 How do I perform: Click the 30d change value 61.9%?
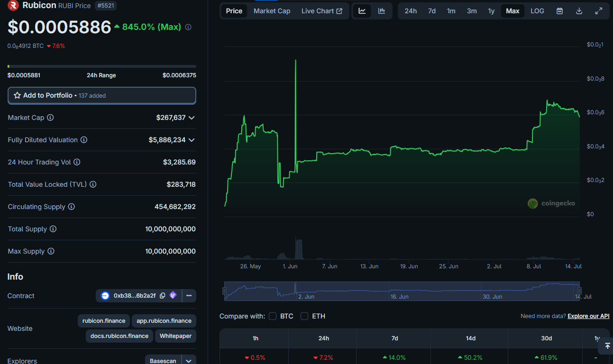(x=546, y=357)
